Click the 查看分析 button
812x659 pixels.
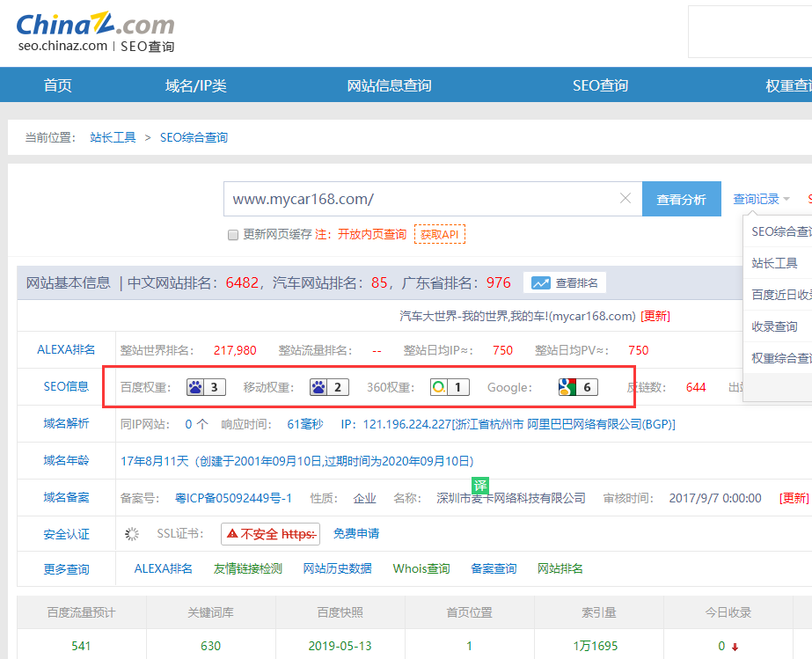tap(682, 199)
